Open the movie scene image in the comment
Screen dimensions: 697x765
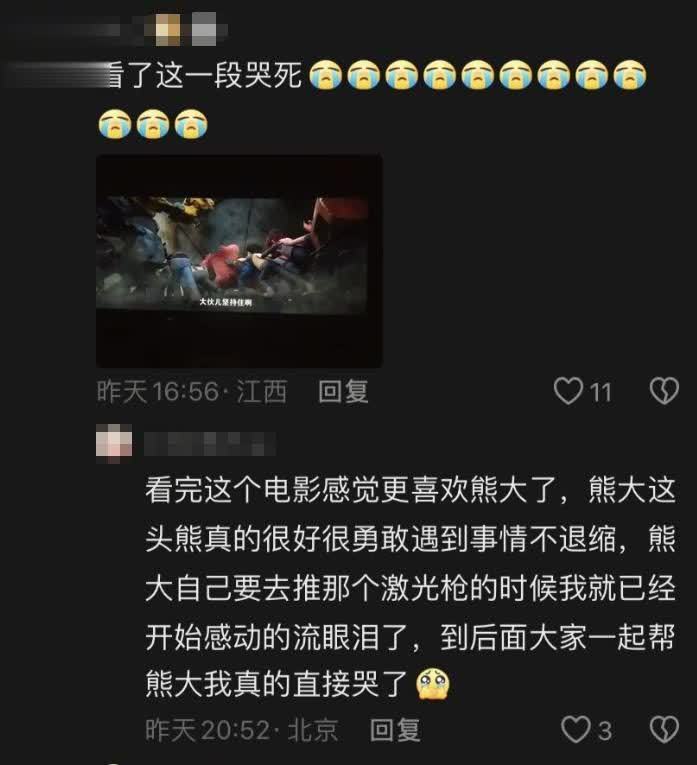[239, 261]
